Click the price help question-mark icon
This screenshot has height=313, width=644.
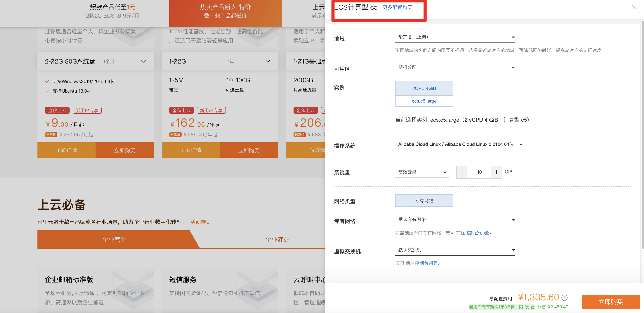[x=565, y=298]
